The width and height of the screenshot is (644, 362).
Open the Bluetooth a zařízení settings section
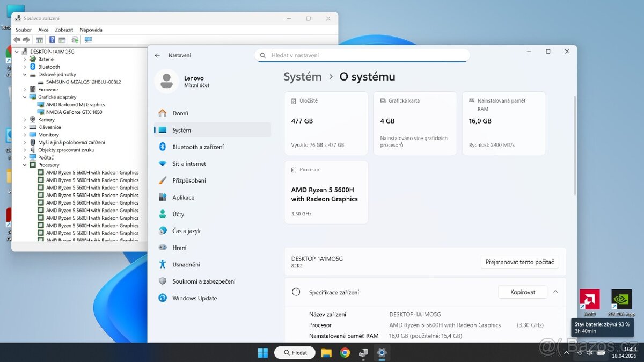coord(198,147)
